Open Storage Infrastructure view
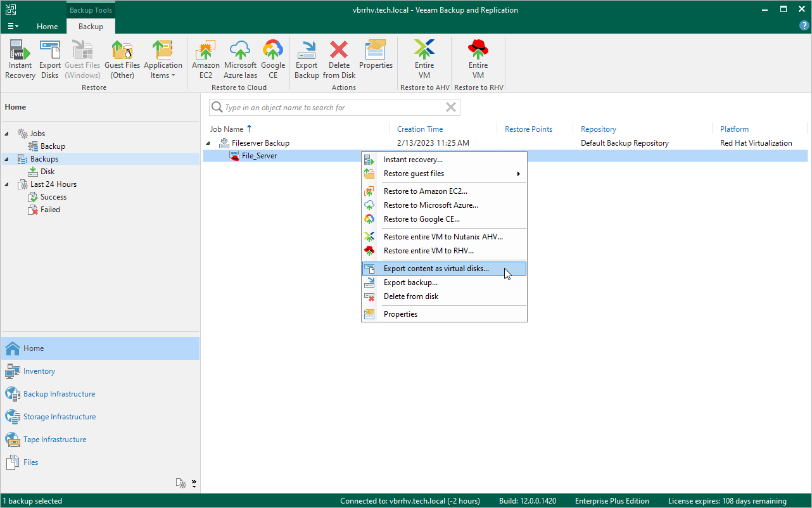The width and height of the screenshot is (812, 508). point(100,417)
